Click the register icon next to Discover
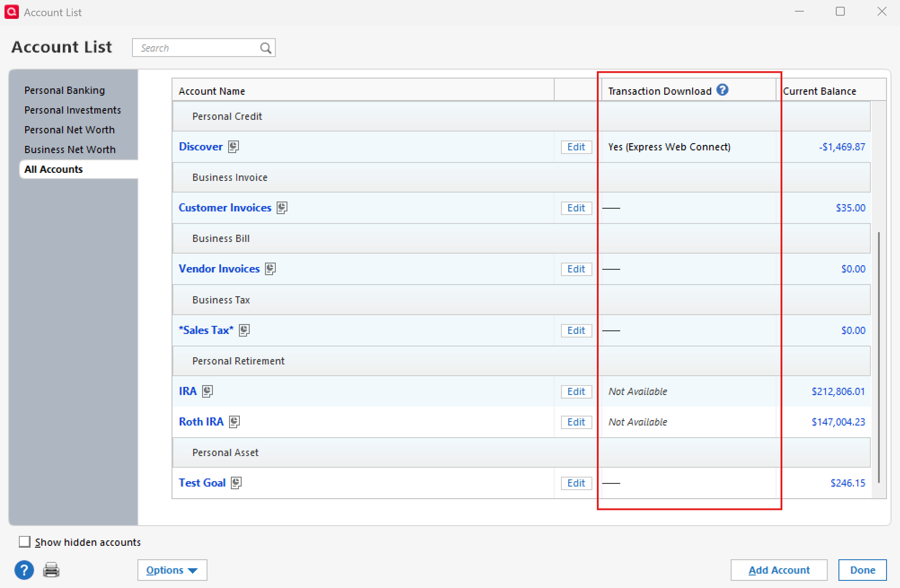 point(233,147)
